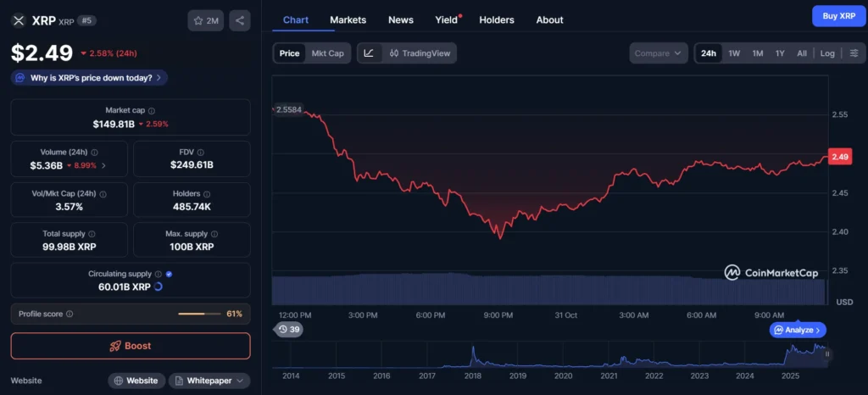
Task: Select the line chart icon
Action: pos(369,53)
